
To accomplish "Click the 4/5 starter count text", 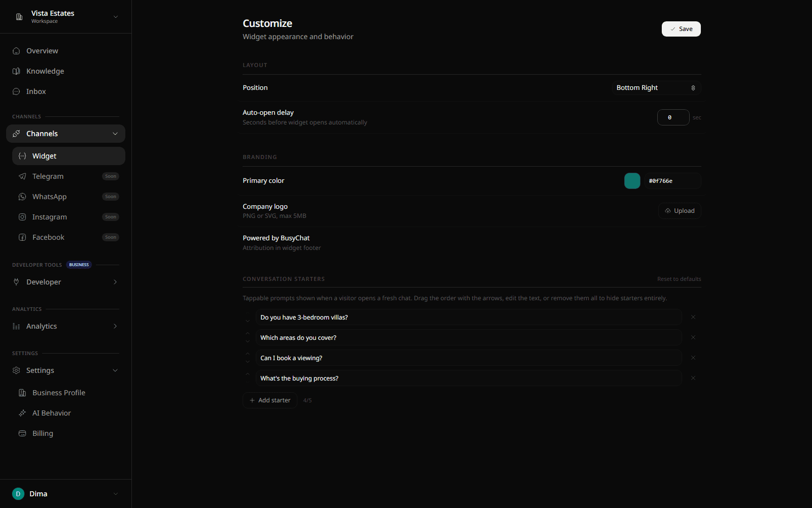I will 308,400.
